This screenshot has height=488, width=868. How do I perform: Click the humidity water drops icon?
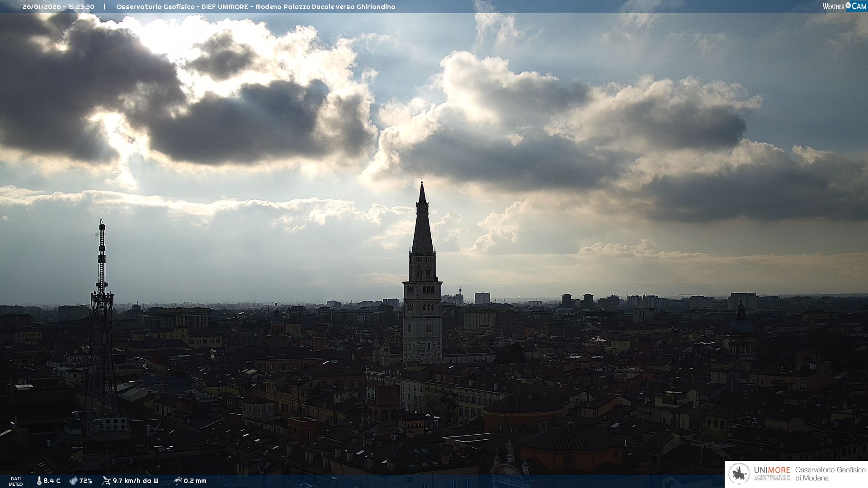[x=73, y=481]
